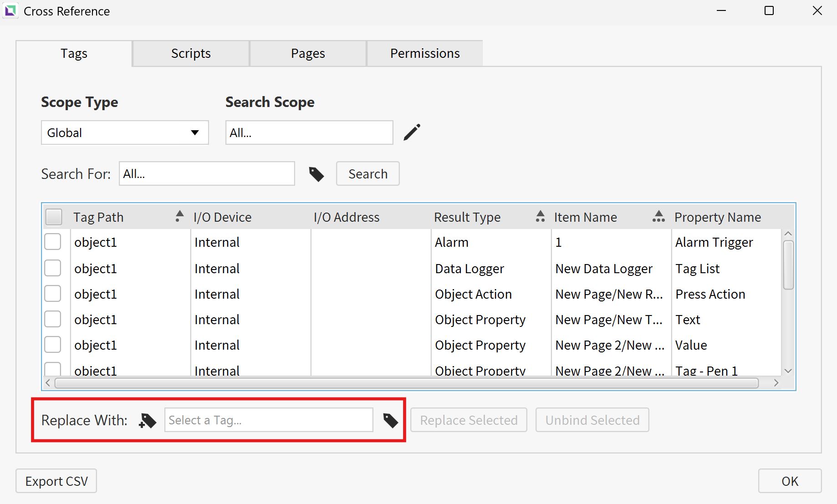Open the Scripts tab
This screenshot has height=504, width=837.
191,53
